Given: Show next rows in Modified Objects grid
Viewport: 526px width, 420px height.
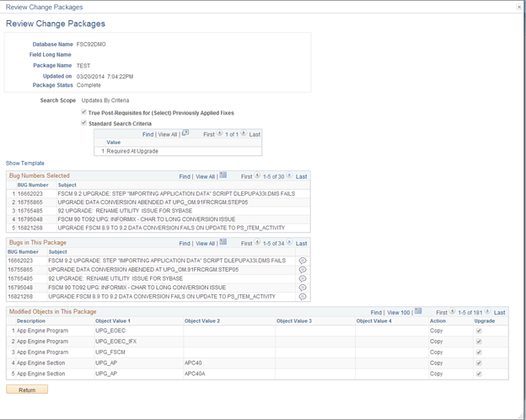Looking at the screenshot, I should pyautogui.click(x=487, y=311).
